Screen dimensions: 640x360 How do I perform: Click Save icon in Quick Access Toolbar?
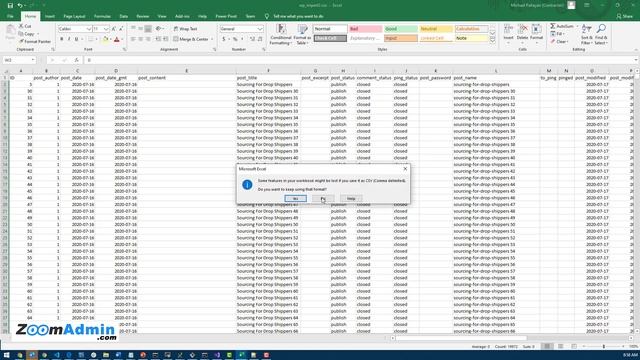[10, 5]
